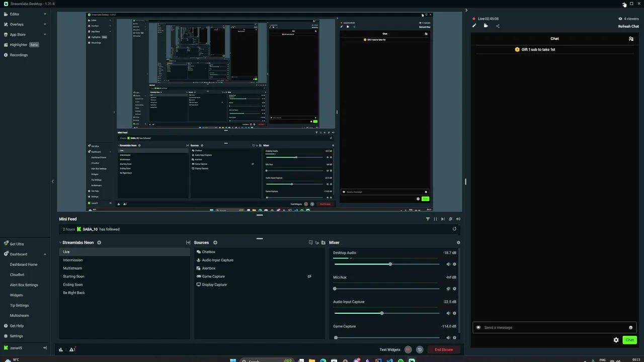Skip the current alert in Mini Feed
644x362 pixels.
tap(443, 219)
